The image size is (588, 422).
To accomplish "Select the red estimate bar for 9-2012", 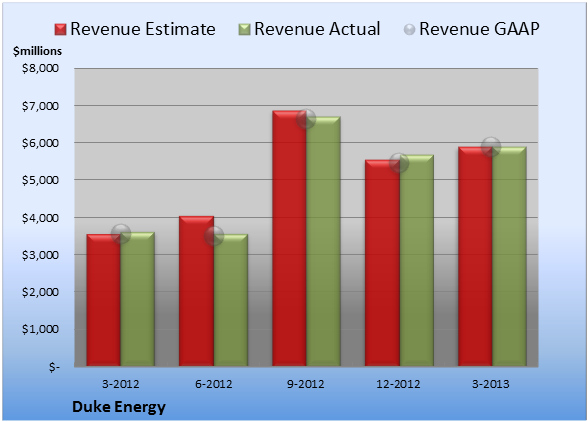I will coord(290,238).
